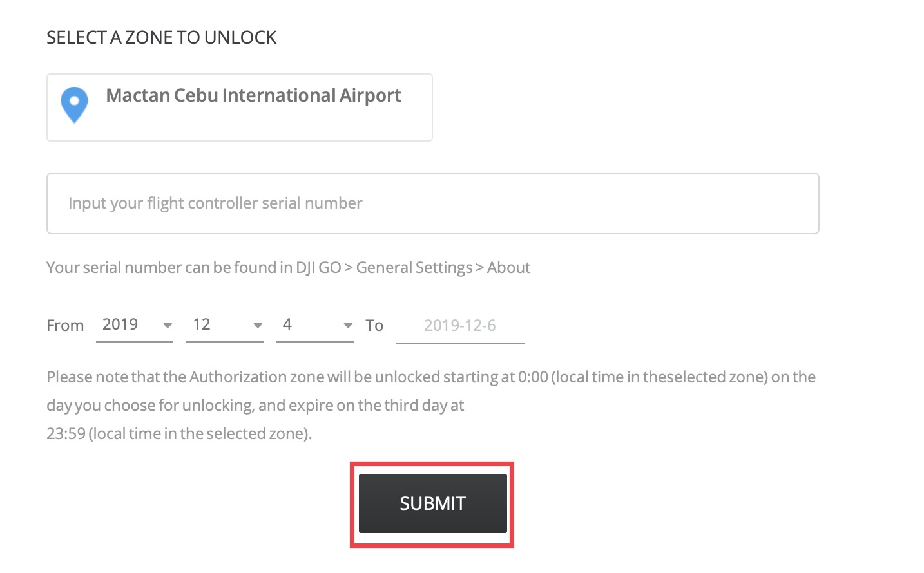Click the blue location pin icon
Image resolution: width=924 pixels, height=573 pixels.
point(74,104)
